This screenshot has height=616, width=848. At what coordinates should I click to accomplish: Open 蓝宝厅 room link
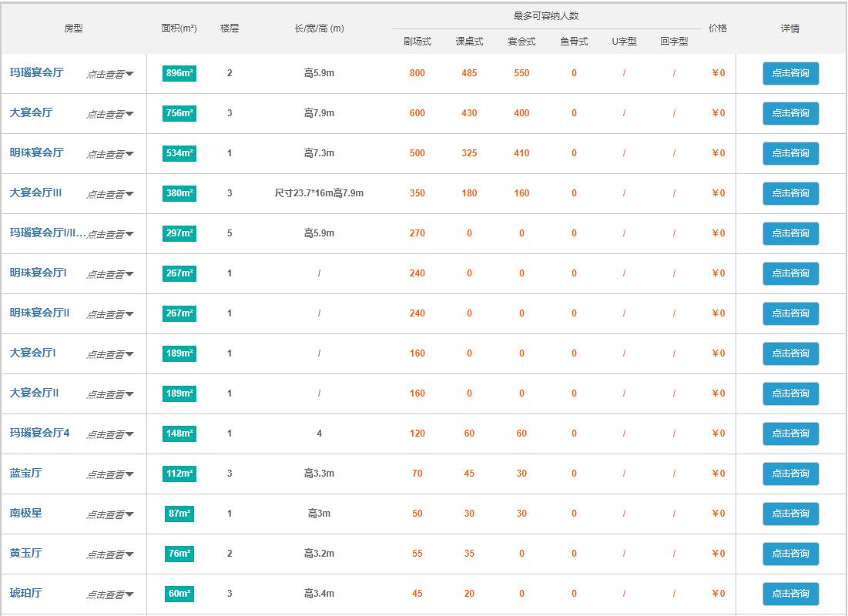25,473
